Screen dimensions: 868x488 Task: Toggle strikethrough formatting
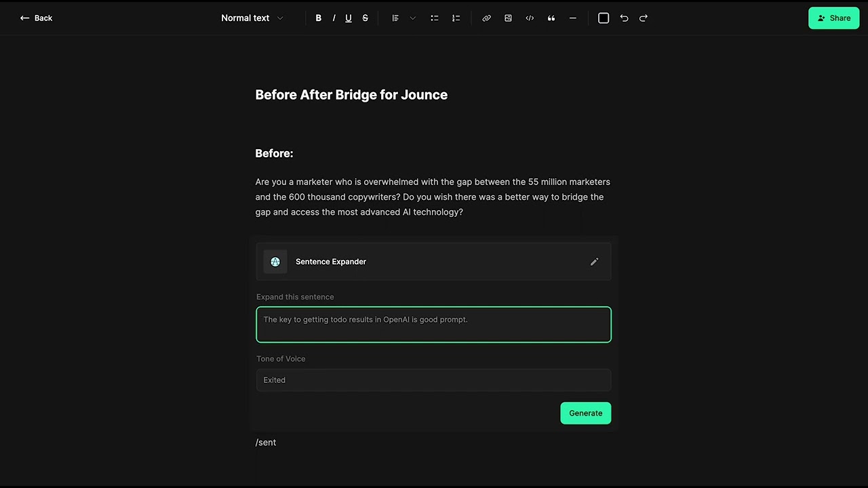[365, 18]
